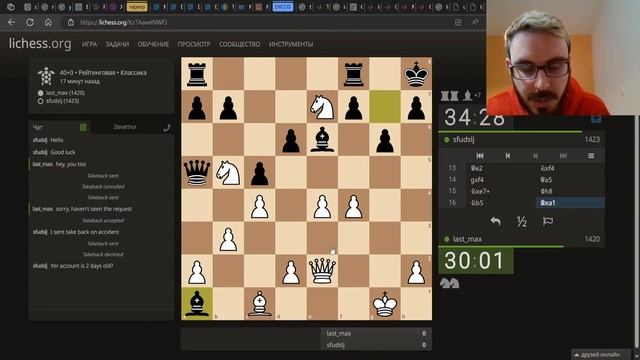Open the ЗАДАЧИ menu
Screen dimensions: 640x360
tap(117, 44)
